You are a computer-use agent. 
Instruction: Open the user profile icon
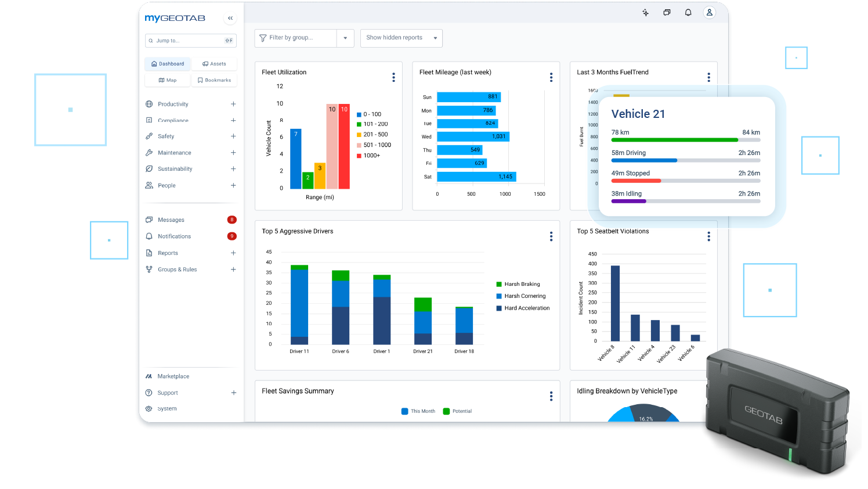[x=709, y=12]
